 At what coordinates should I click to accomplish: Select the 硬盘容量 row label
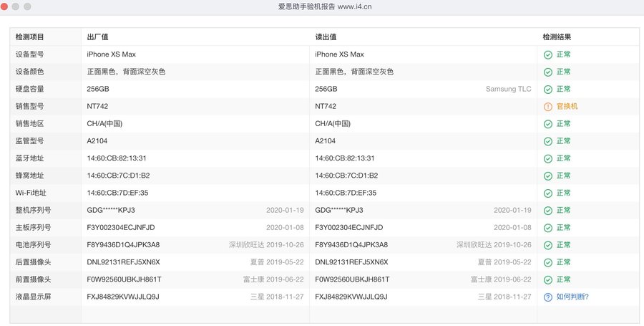29,89
